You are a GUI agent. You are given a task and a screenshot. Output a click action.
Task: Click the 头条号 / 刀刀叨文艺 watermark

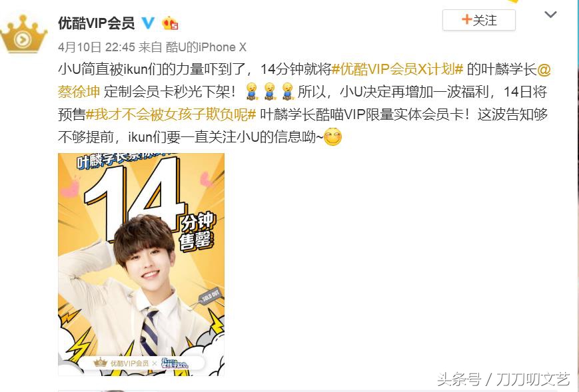504,379
